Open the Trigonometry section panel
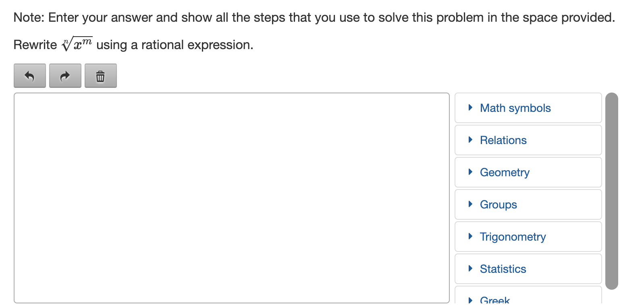 click(x=528, y=237)
